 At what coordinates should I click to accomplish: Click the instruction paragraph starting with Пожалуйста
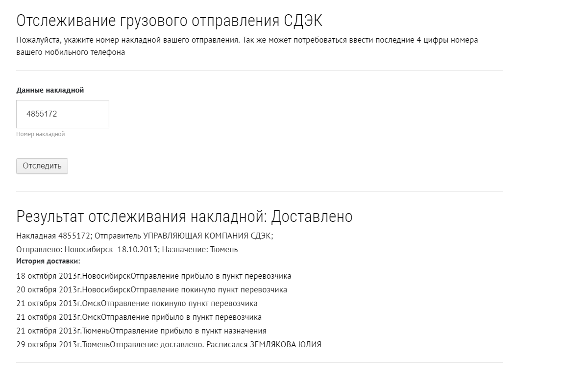pyautogui.click(x=246, y=46)
